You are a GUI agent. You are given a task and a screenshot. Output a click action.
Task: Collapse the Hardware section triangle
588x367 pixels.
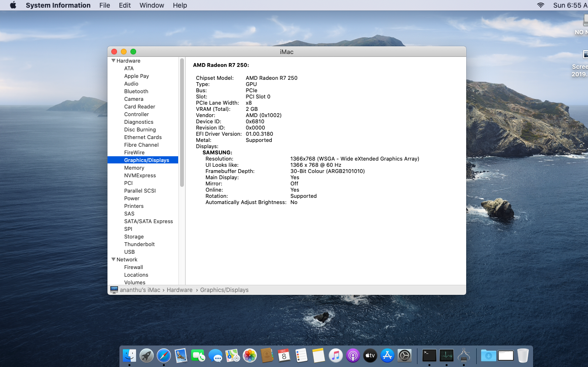click(x=113, y=61)
